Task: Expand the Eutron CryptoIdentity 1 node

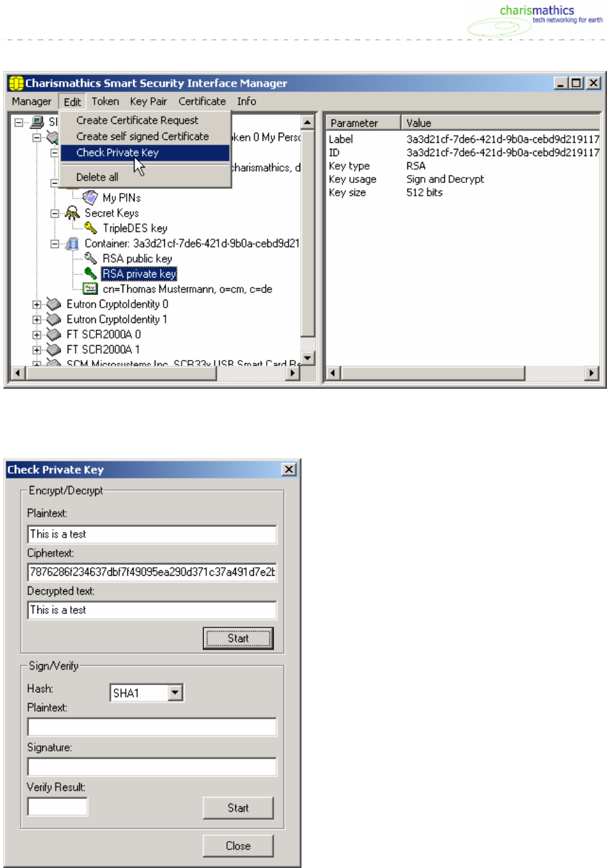Action: pyautogui.click(x=38, y=319)
